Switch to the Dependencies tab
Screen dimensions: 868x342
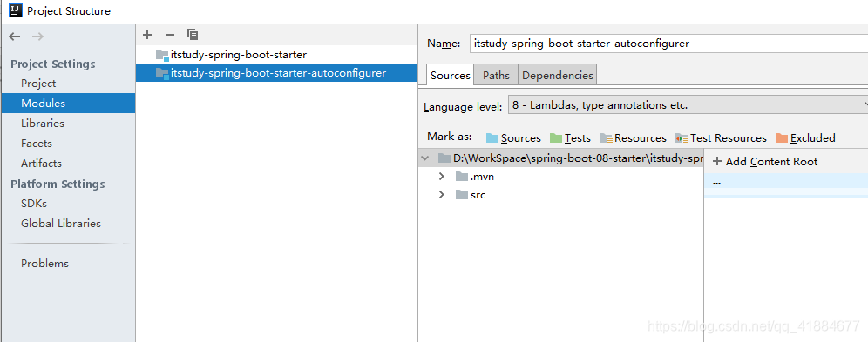point(558,75)
